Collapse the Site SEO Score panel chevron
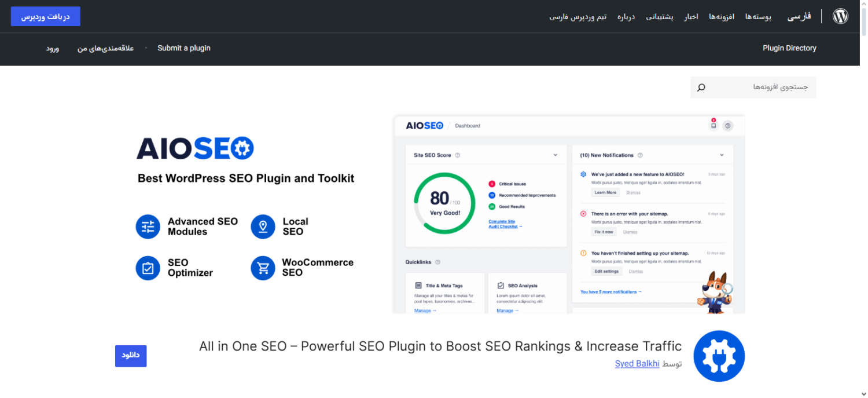The height and width of the screenshot is (398, 868). [x=555, y=155]
